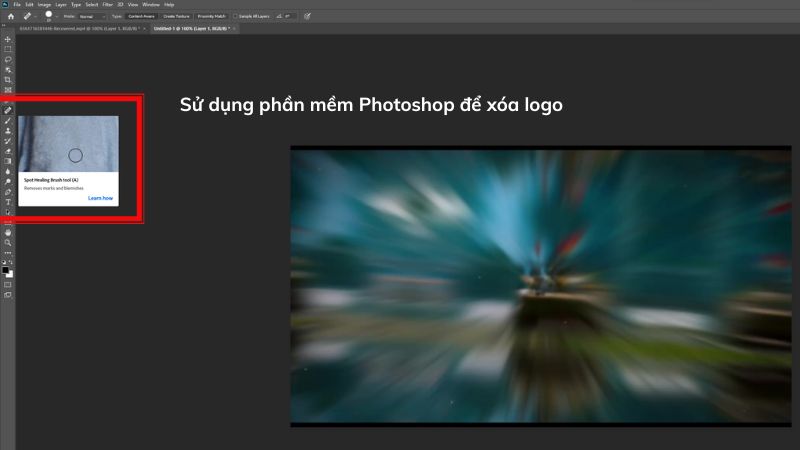Select the Horizontal Type tool

pyautogui.click(x=8, y=202)
